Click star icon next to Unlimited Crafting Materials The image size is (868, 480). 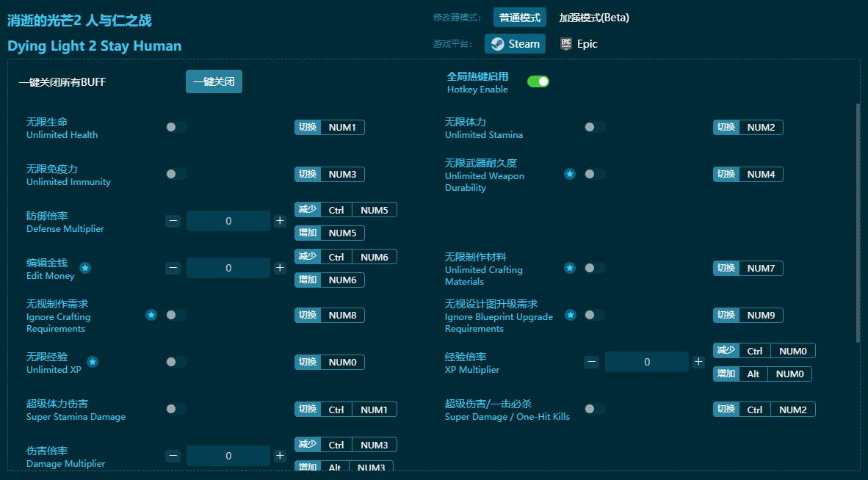570,268
